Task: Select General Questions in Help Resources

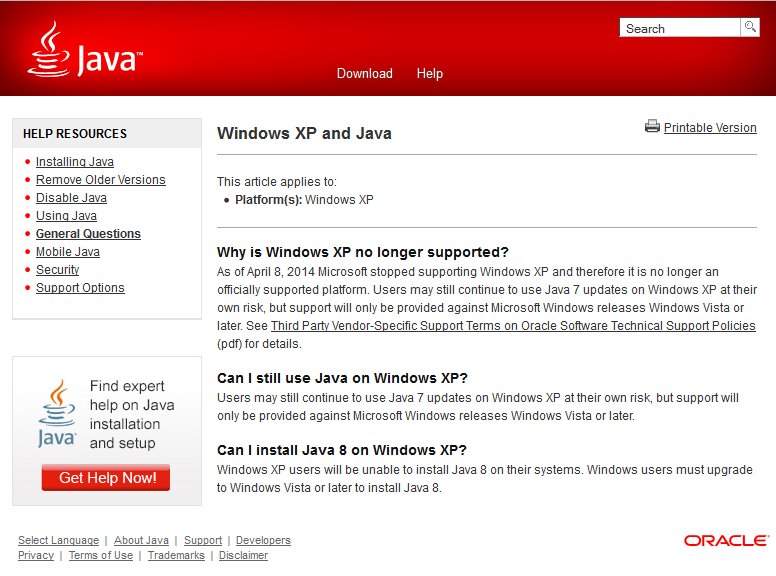Action: click(x=88, y=234)
